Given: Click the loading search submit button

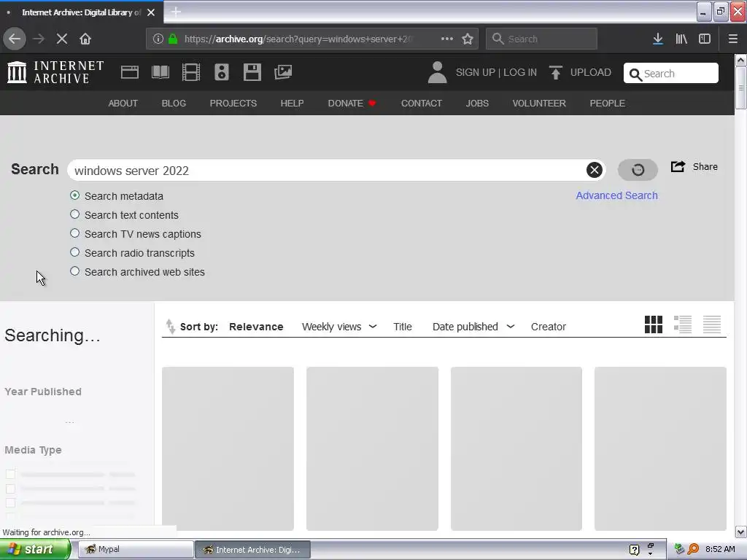Looking at the screenshot, I should [x=638, y=170].
